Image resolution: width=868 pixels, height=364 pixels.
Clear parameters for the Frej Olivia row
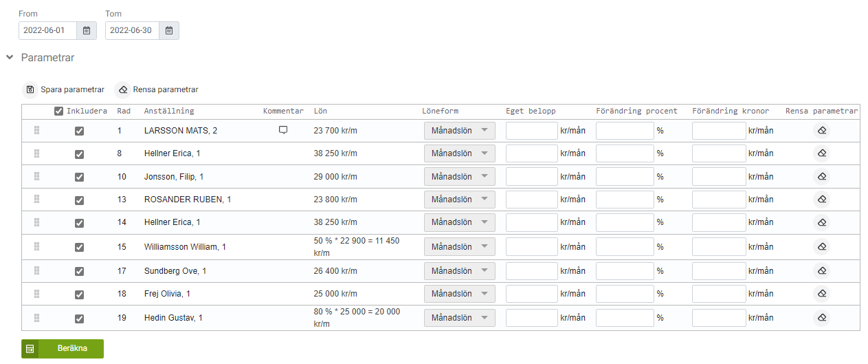(x=821, y=295)
